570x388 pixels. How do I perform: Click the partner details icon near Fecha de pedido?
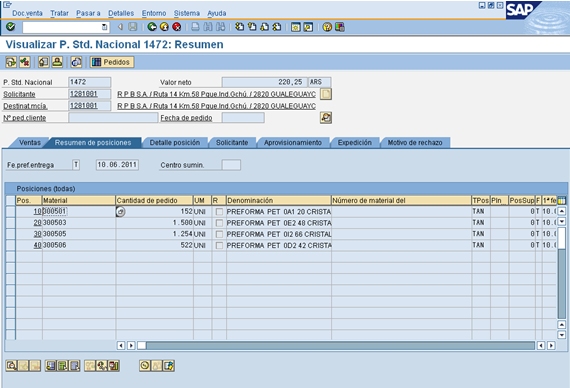[326, 117]
